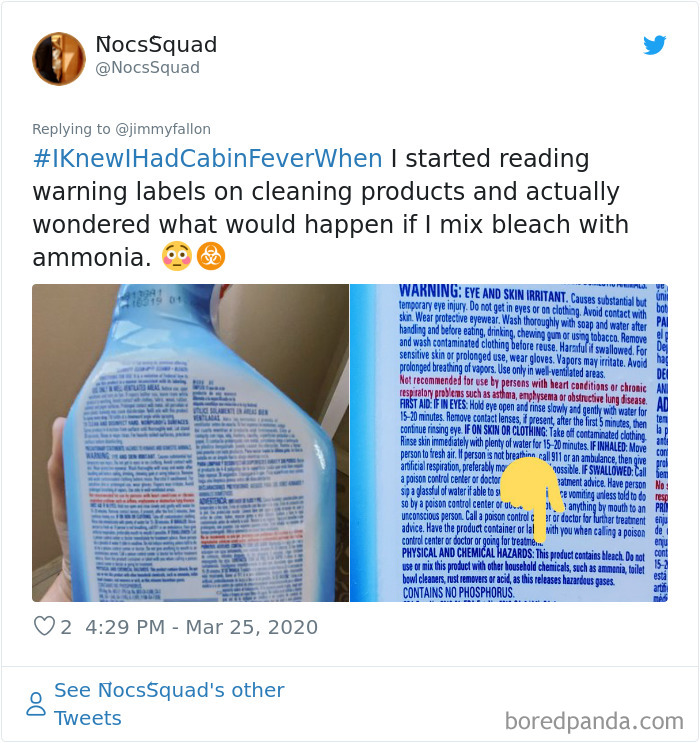Click the NocsSquad display name
Screen dimensions: 700x743
pyautogui.click(x=156, y=45)
